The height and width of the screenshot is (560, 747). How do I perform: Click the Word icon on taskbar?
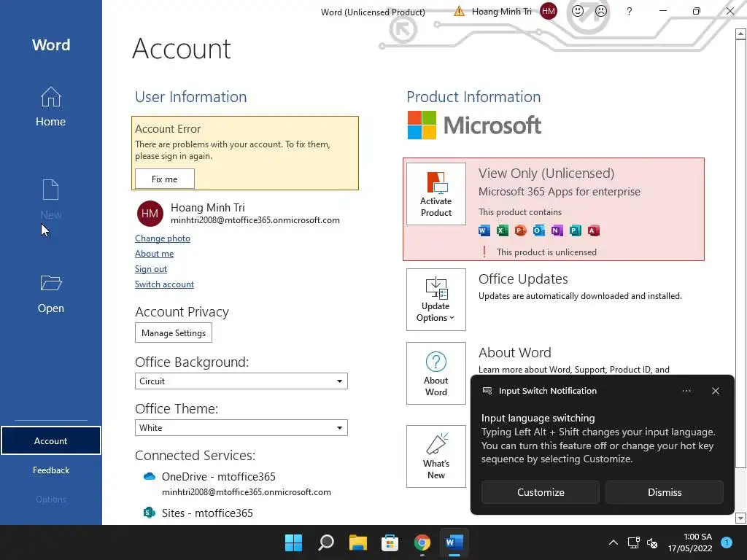(x=454, y=542)
